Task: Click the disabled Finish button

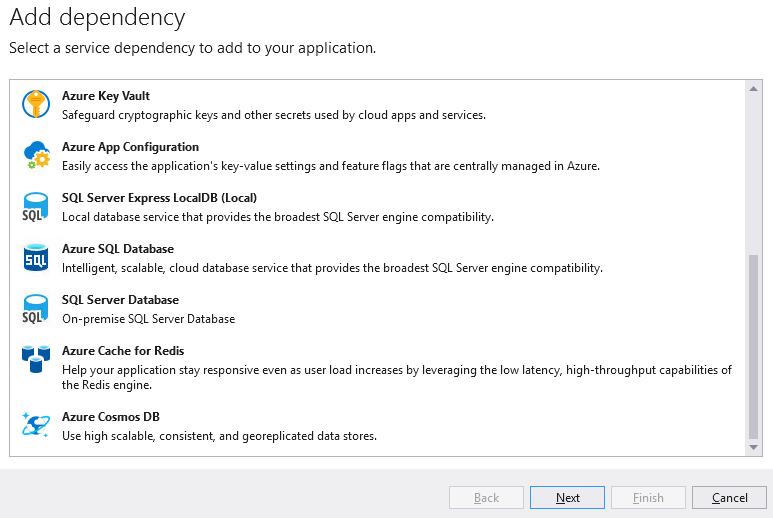Action: tap(648, 498)
